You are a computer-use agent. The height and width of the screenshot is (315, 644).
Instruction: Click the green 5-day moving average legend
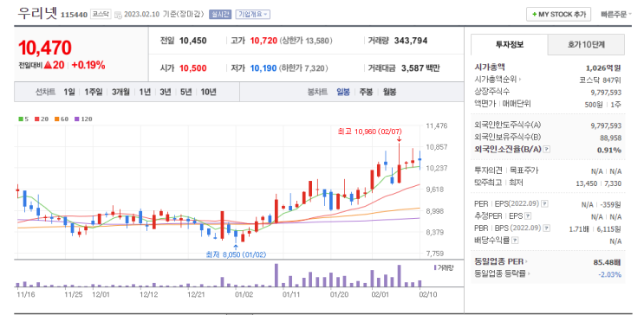pyautogui.click(x=23, y=119)
